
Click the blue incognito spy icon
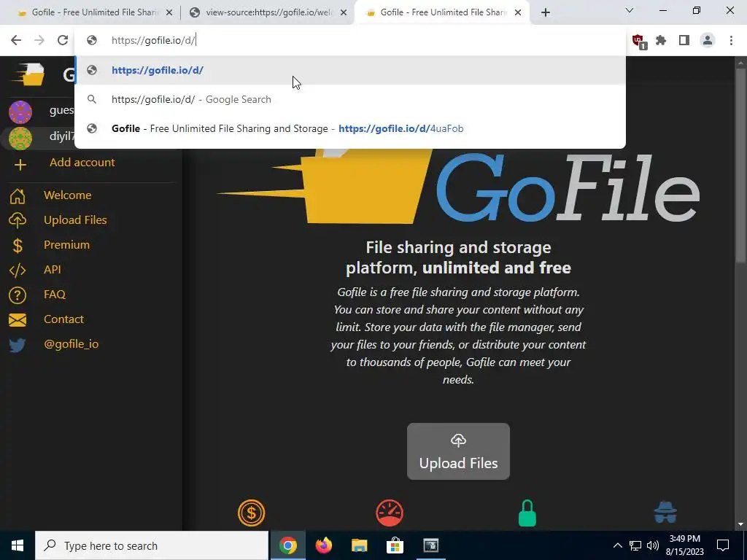point(665,513)
